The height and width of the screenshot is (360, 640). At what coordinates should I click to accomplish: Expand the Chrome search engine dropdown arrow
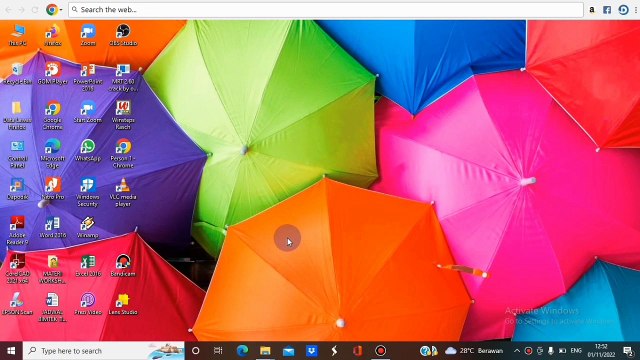pos(61,10)
